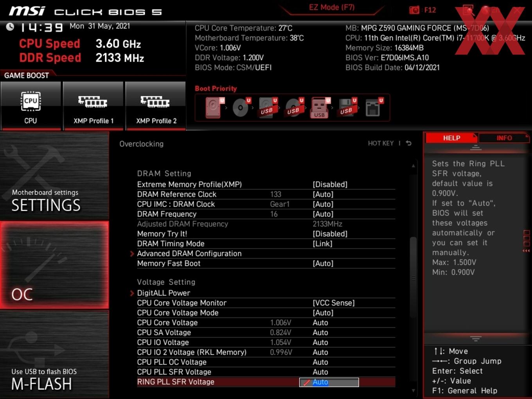This screenshot has height=399, width=532.
Task: Click the scroll up arrow of settings list
Action: coord(413,166)
